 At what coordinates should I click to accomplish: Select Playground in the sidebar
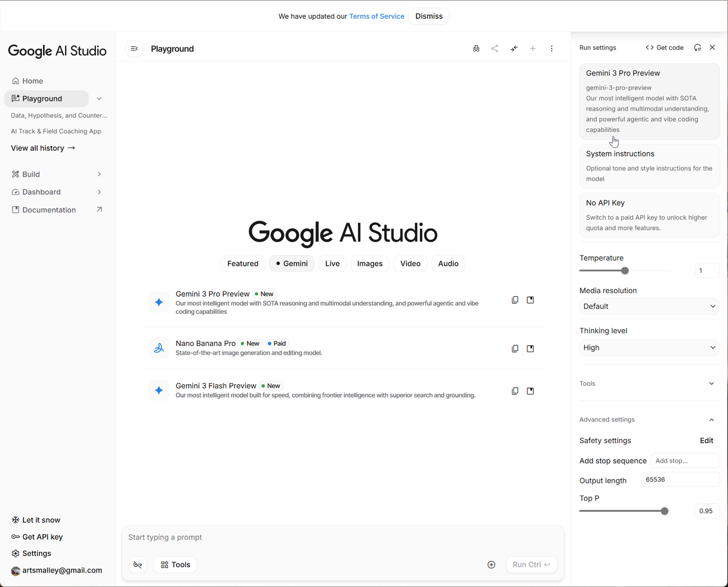(46, 98)
